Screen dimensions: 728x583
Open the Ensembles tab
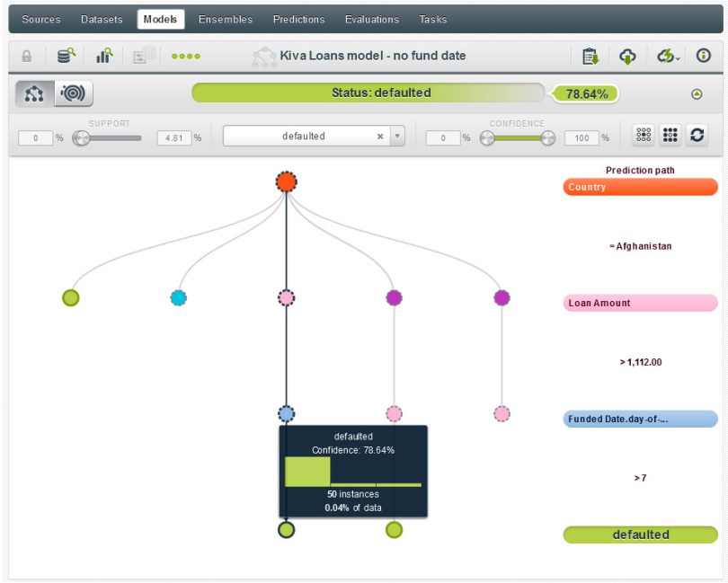225,19
